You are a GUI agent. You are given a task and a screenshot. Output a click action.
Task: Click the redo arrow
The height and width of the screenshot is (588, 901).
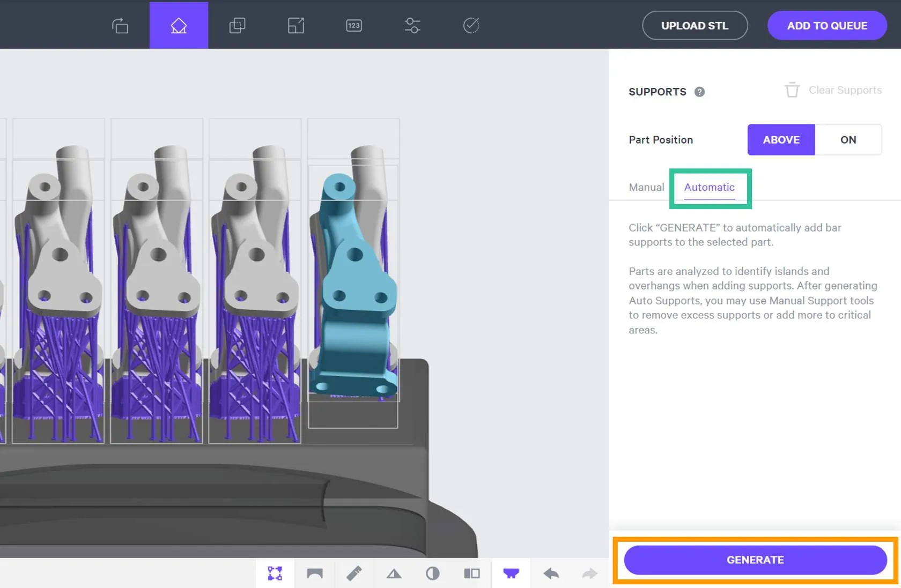point(589,574)
